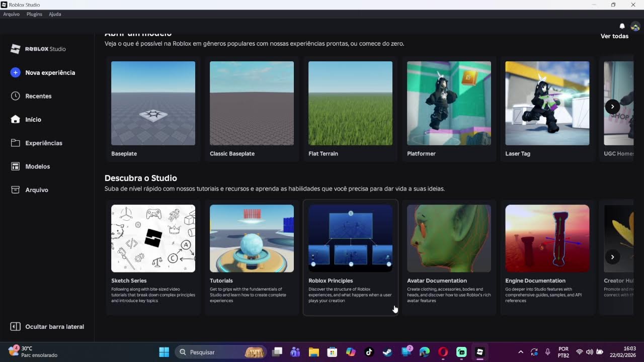The height and width of the screenshot is (362, 644).
Task: Click the Baseplate label text
Action: tap(124, 154)
